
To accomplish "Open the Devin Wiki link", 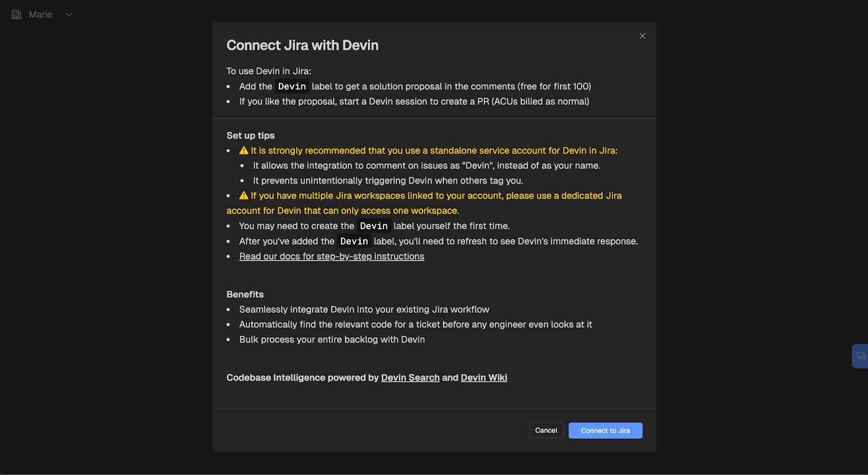I will click(x=484, y=378).
